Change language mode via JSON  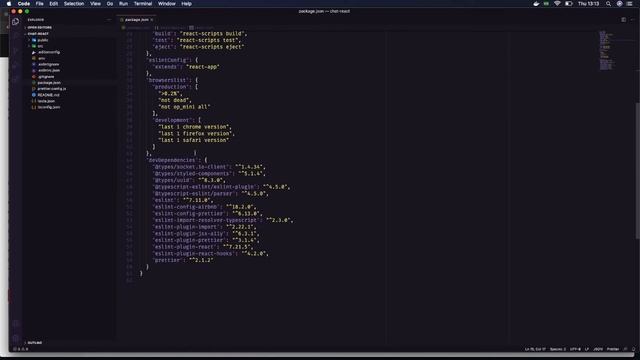(x=598, y=349)
